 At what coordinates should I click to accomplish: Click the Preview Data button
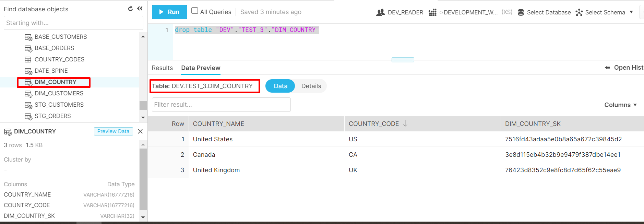pyautogui.click(x=113, y=131)
